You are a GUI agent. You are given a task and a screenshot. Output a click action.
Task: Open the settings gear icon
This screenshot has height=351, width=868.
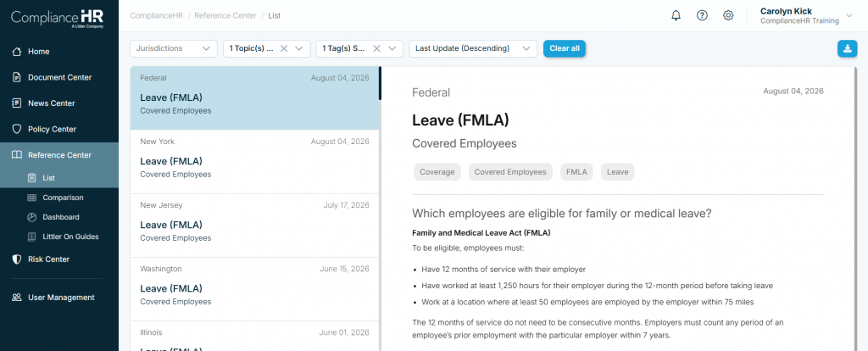coord(728,15)
